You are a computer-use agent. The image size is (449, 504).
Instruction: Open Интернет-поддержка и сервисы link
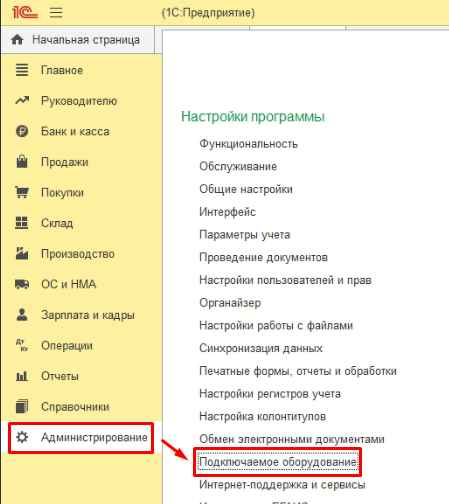coord(282,485)
